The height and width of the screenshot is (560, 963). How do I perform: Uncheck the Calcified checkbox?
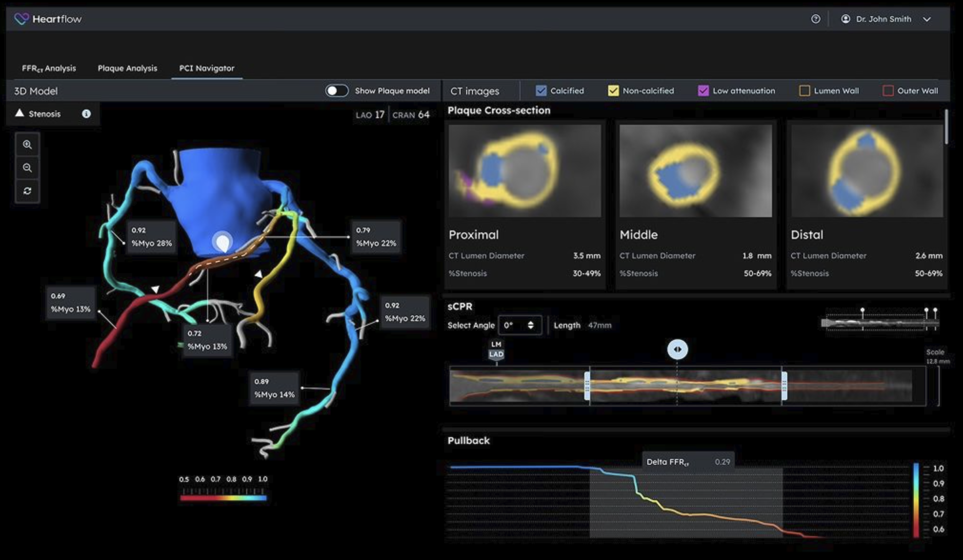point(541,90)
